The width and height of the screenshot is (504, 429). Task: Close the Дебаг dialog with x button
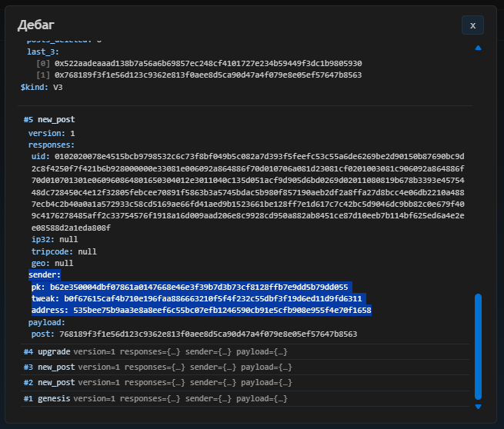(x=472, y=25)
